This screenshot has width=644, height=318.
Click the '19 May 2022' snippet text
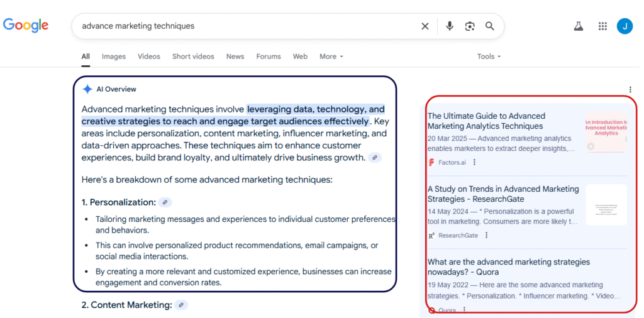(524, 290)
